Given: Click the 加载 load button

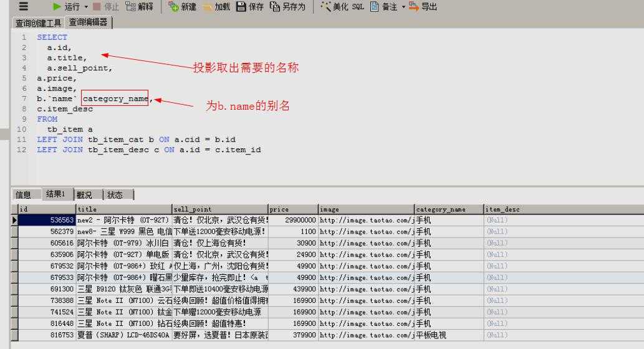Looking at the screenshot, I should [x=216, y=7].
